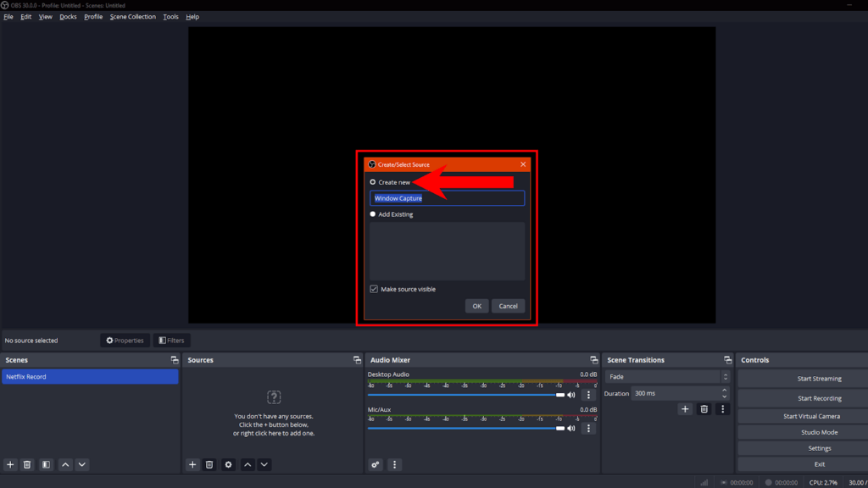
Task: Close the Create/Select Source dialog
Action: tap(523, 164)
